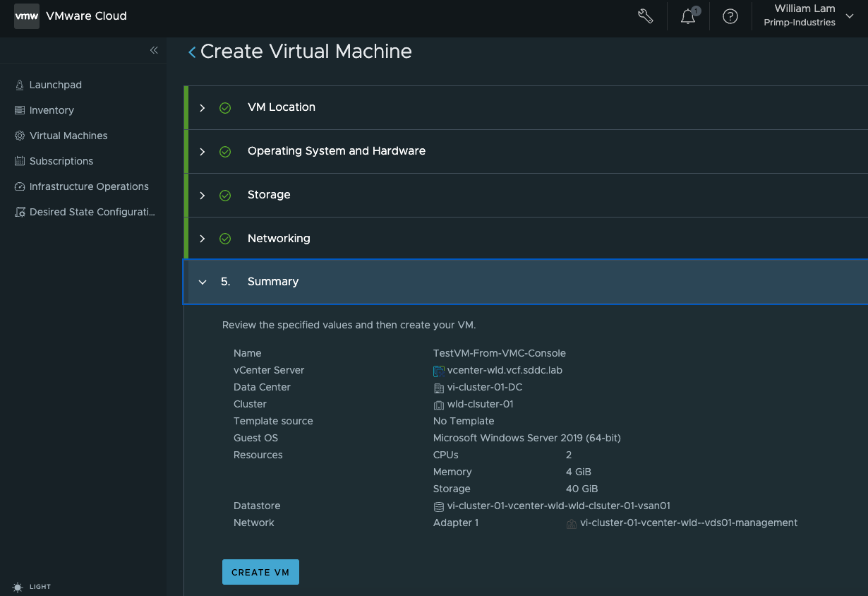Click the developer tools wrench icon
Viewport: 868px width, 596px height.
645,16
